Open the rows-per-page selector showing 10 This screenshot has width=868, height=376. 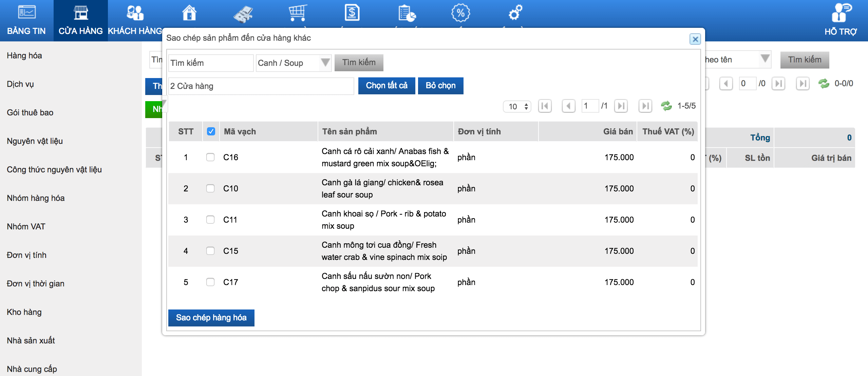point(517,106)
